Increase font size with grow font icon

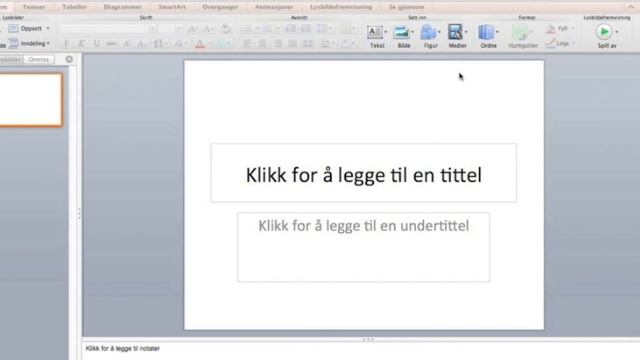click(x=192, y=29)
